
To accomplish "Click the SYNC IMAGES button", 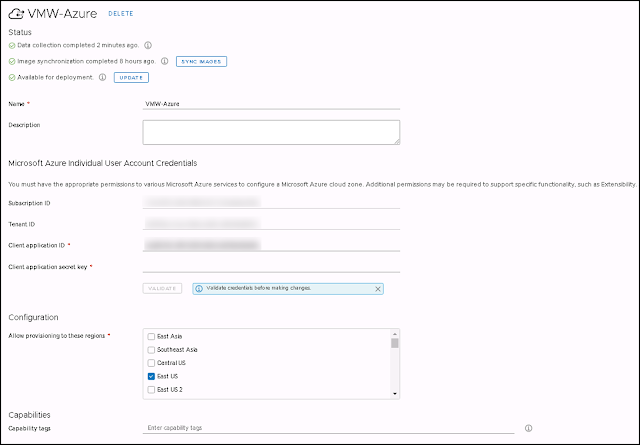I will point(201,61).
